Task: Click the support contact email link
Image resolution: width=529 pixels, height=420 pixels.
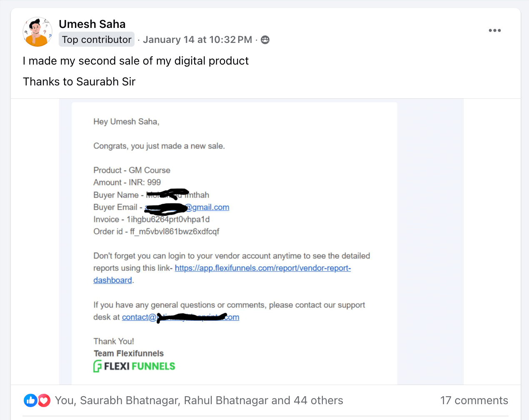Action: pos(180,317)
